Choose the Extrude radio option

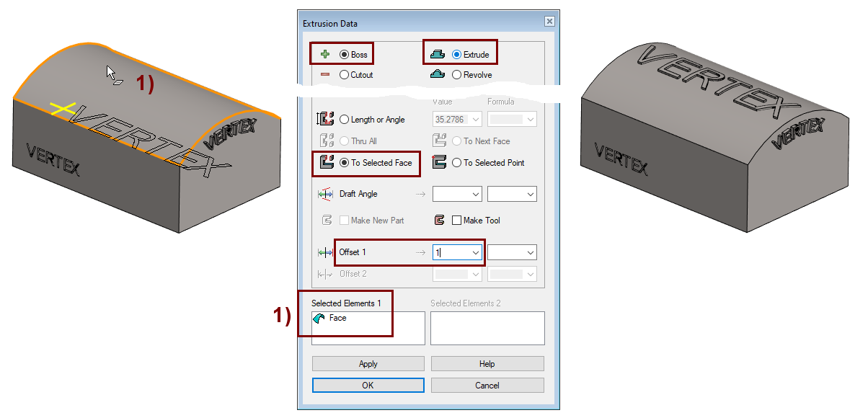[456, 54]
